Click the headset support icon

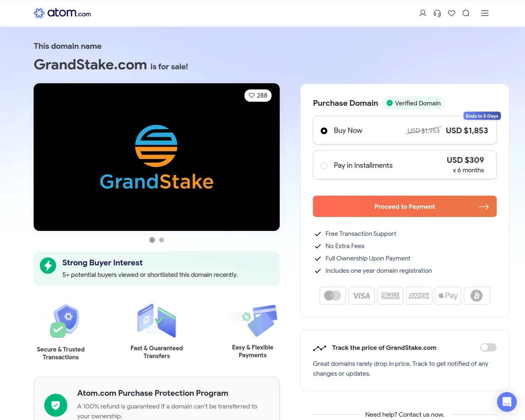[x=437, y=13]
